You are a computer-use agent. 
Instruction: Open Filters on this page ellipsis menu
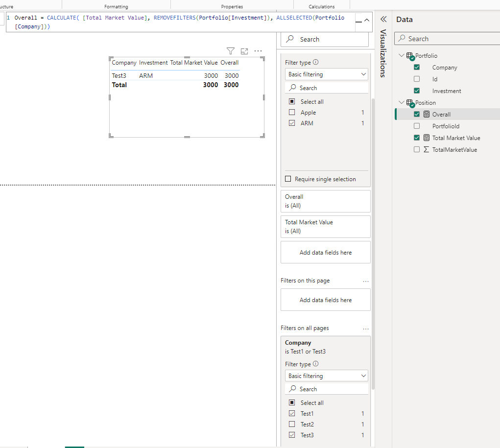366,281
